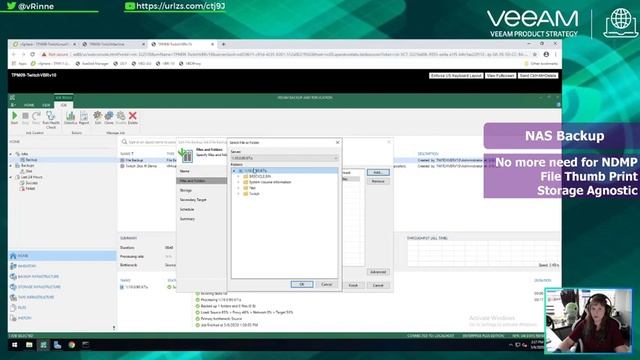This screenshot has height=360, width=640.
Task: Expand the $RECYCLE.BIN folder node
Action: click(x=239, y=176)
